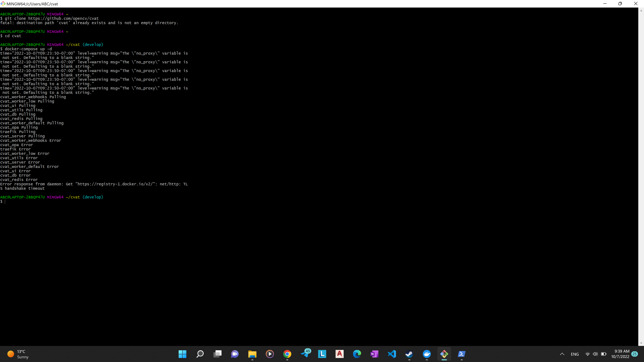
Task: Open taskbar Search
Action: tap(200, 354)
